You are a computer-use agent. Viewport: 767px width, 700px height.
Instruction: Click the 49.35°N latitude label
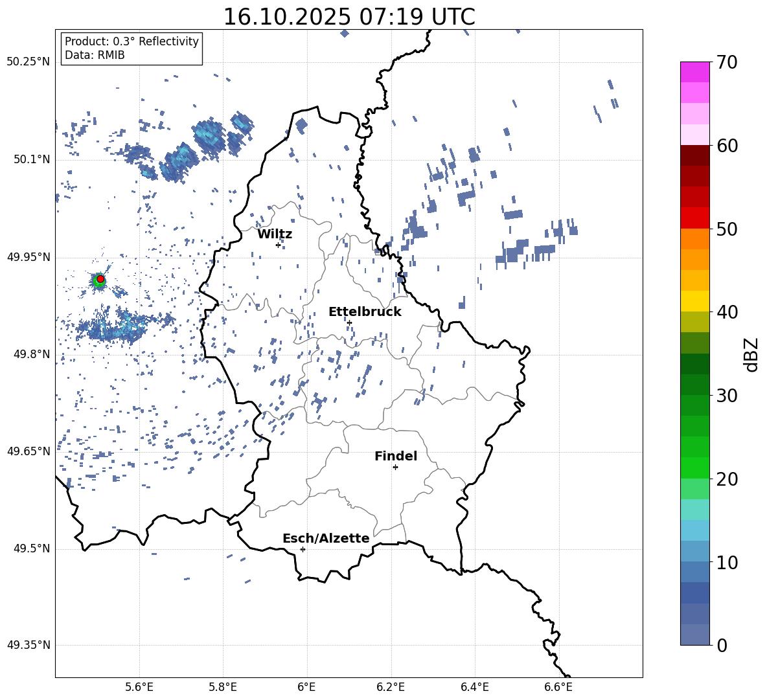tap(29, 645)
